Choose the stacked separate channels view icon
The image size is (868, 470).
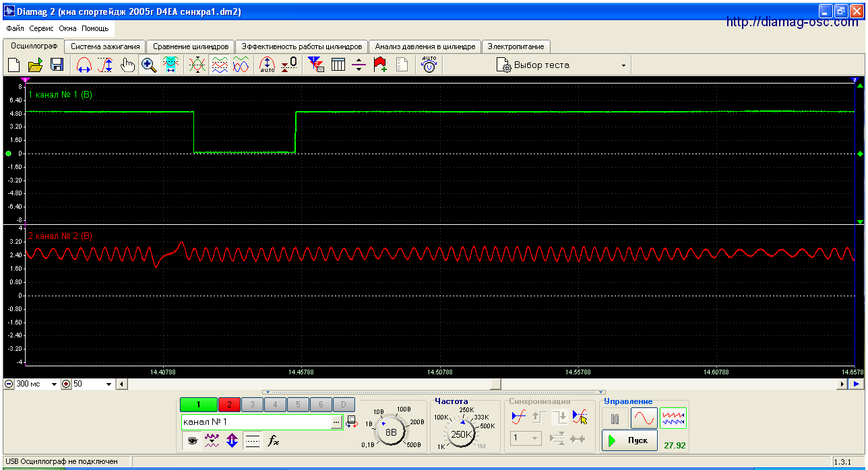(x=219, y=65)
